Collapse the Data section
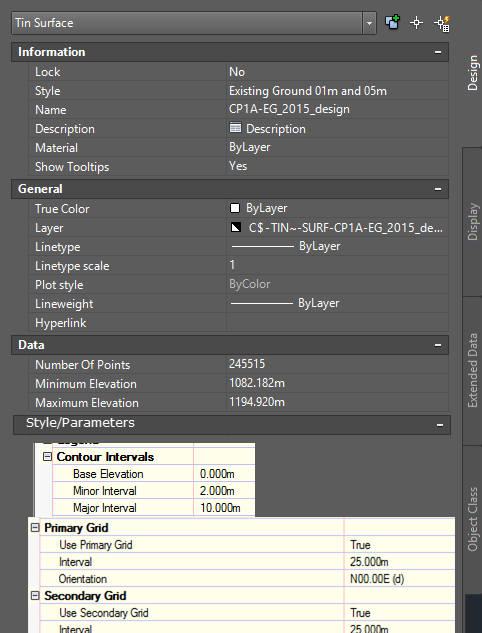The height and width of the screenshot is (633, 482). pos(438,345)
